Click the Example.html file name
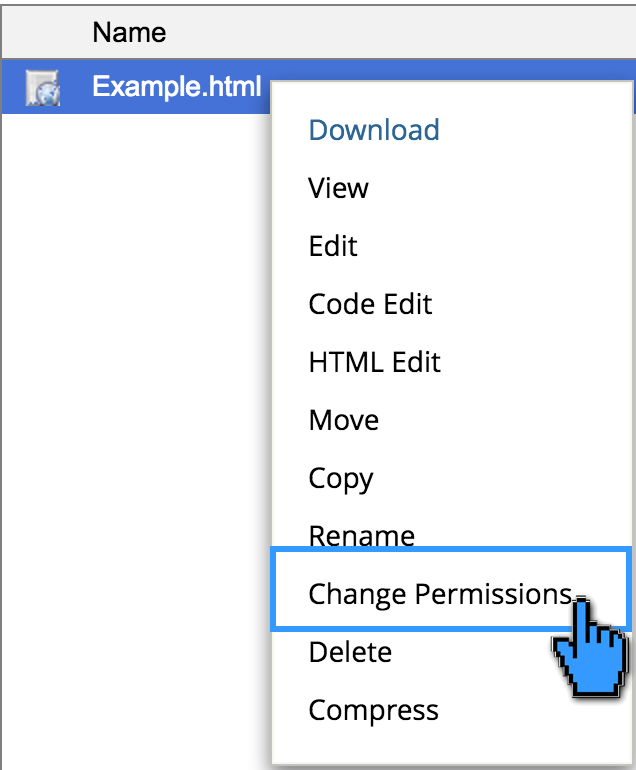Viewport: 636px width, 770px height. pyautogui.click(x=177, y=86)
